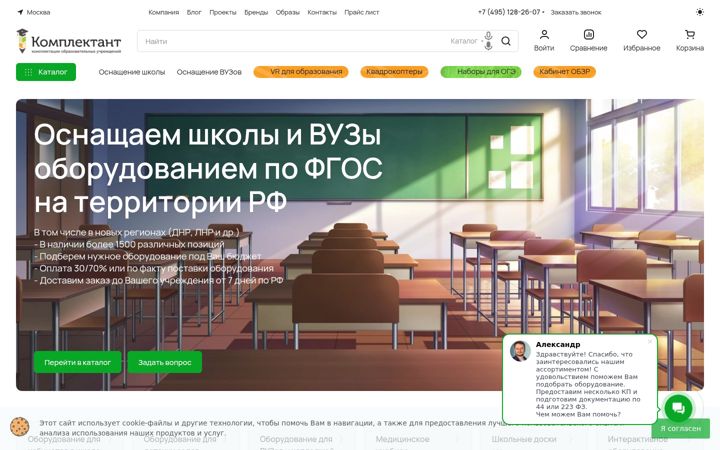Image resolution: width=720 pixels, height=450 pixels.
Task: Click Александр's avatar in chat popup
Action: click(x=520, y=351)
